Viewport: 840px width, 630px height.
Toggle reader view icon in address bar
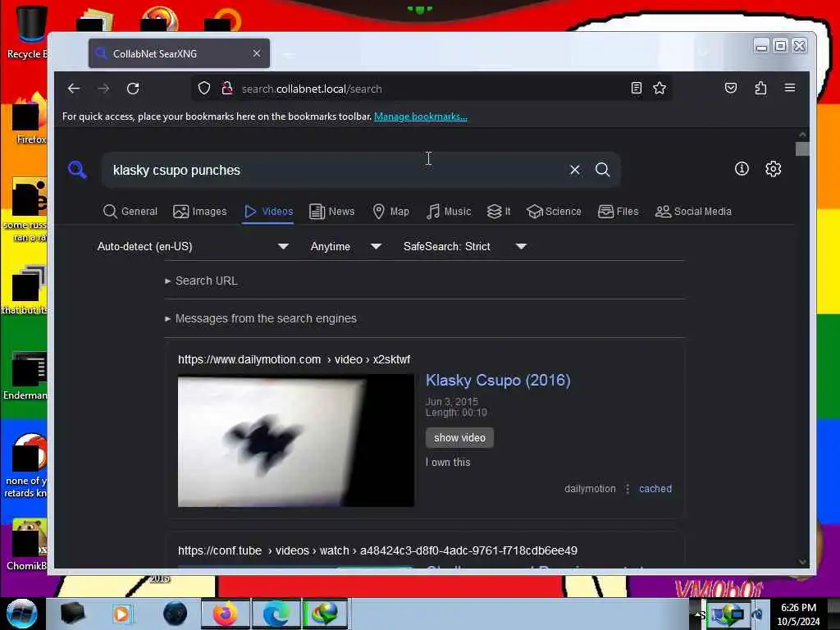[x=637, y=88]
